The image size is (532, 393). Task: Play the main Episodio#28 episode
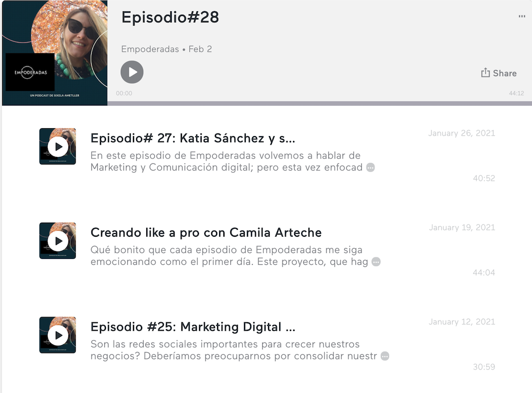pyautogui.click(x=132, y=72)
